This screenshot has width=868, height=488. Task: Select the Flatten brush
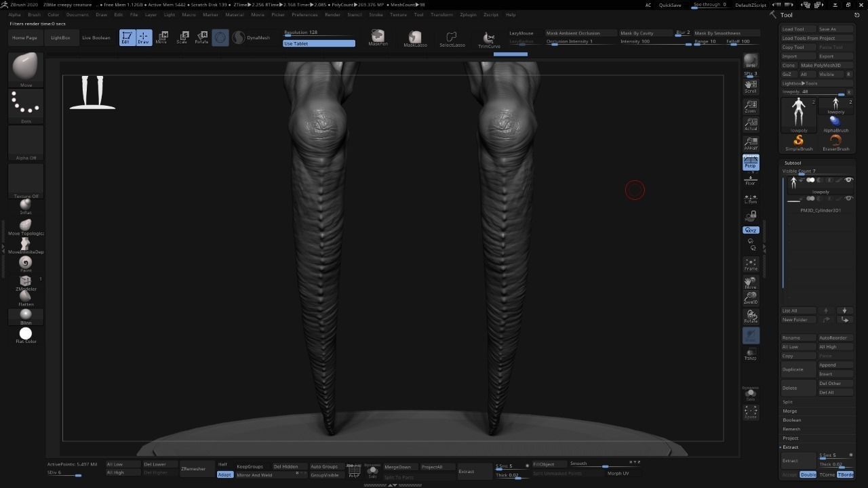(26, 298)
